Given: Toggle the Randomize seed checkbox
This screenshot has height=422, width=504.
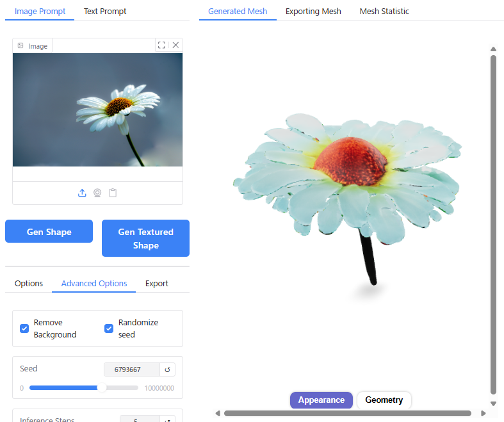Looking at the screenshot, I should [x=109, y=329].
